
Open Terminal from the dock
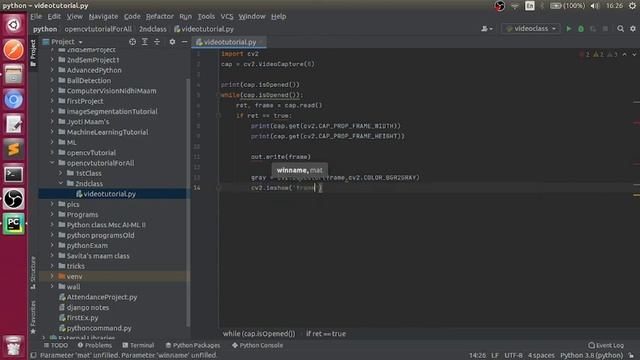click(x=13, y=174)
